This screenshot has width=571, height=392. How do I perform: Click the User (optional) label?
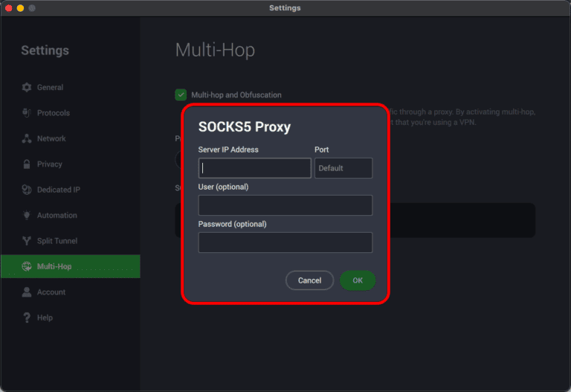[x=223, y=187]
